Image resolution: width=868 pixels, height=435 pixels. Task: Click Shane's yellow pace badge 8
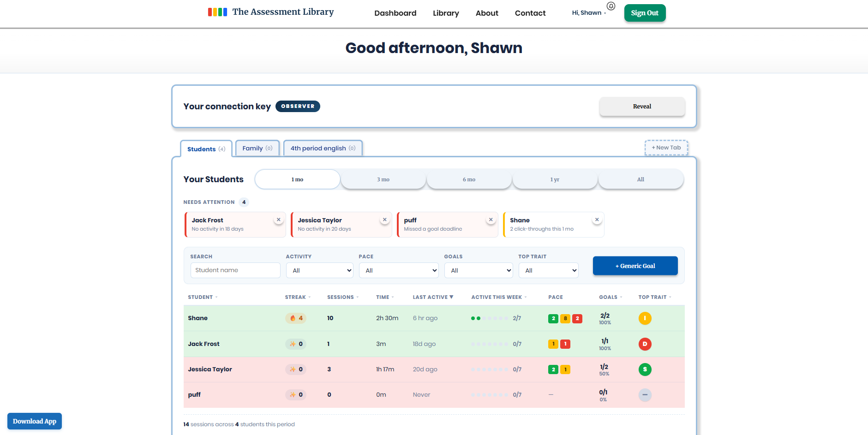click(565, 319)
